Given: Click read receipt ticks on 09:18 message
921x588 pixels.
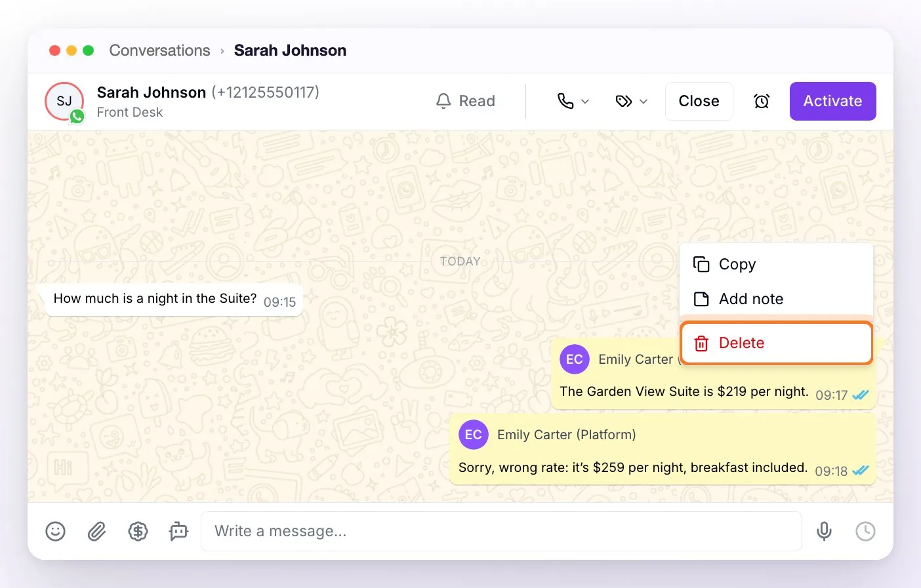Looking at the screenshot, I should point(861,470).
